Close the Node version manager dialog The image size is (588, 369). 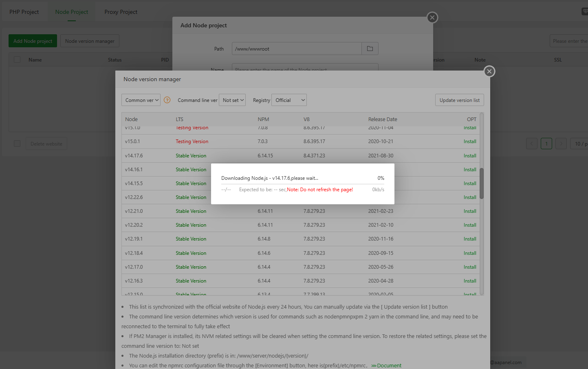(x=489, y=71)
